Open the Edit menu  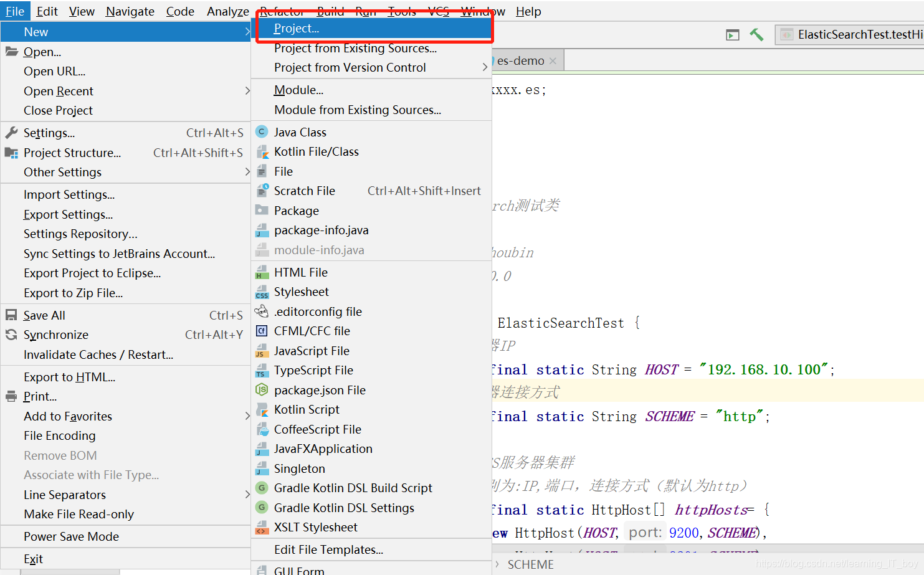[x=47, y=11]
